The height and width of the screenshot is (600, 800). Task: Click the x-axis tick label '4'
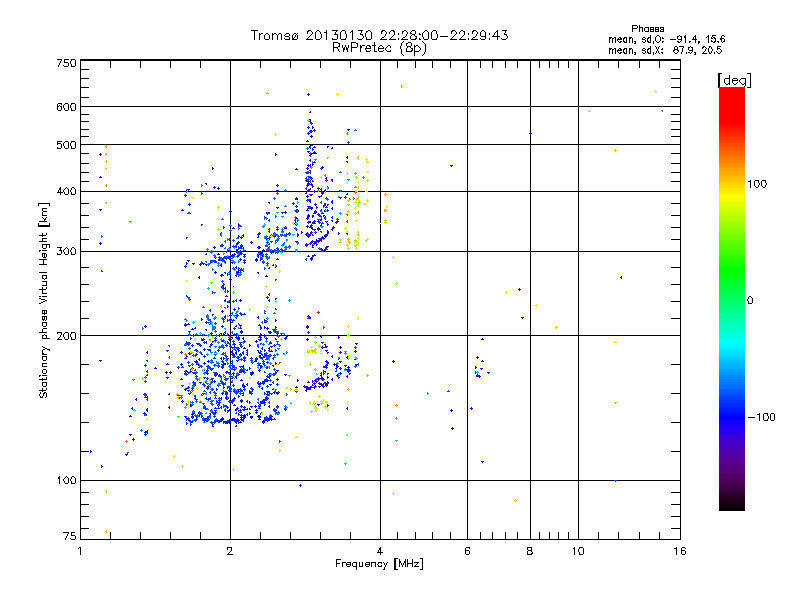click(x=380, y=551)
